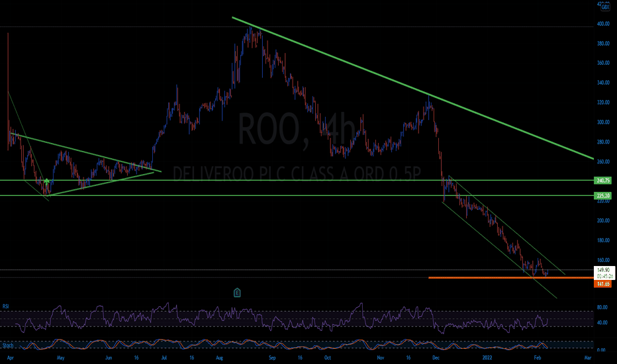The width and height of the screenshot is (617, 364).
Task: Click the 300.00 price axis tick
Action: point(603,122)
